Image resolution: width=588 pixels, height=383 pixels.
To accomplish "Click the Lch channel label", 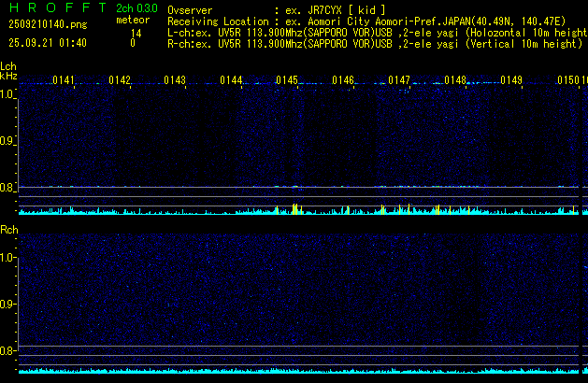I will [8, 66].
